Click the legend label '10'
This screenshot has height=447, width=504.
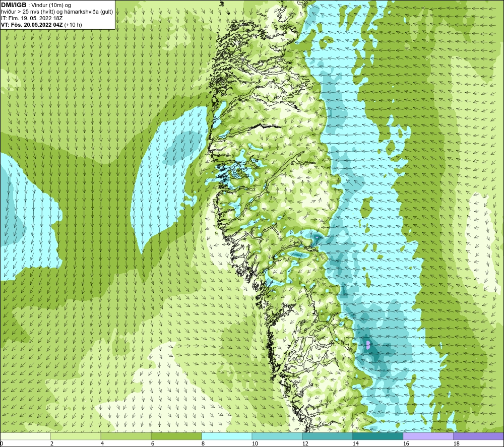(255, 443)
